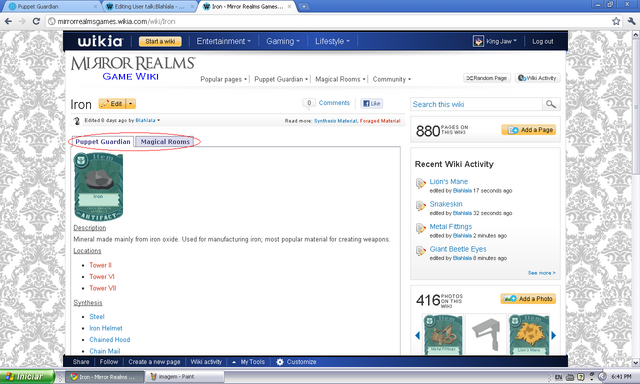This screenshot has height=384, width=640.
Task: Click the Wikia logo
Action: tap(100, 41)
